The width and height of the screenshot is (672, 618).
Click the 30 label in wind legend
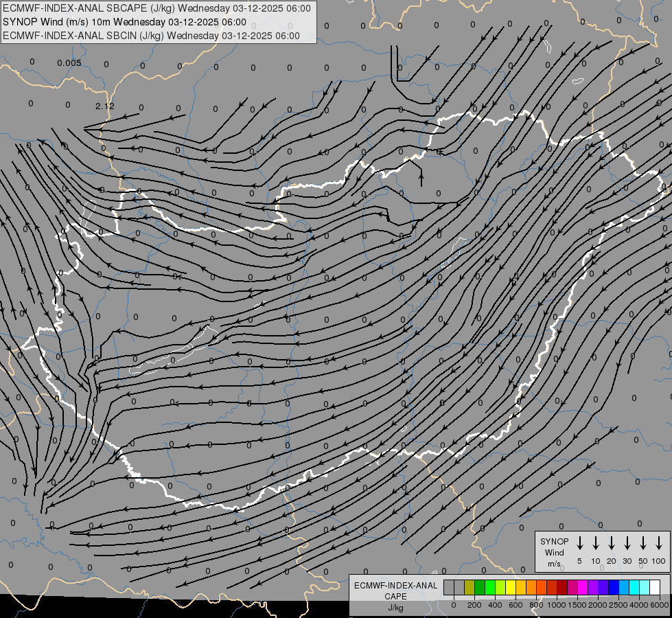click(x=627, y=561)
